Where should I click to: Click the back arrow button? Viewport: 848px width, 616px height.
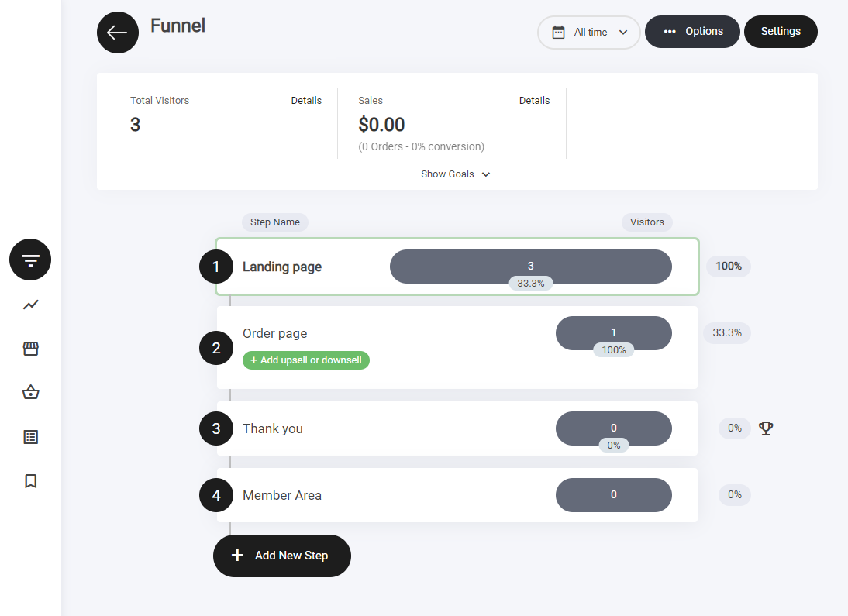tap(118, 33)
